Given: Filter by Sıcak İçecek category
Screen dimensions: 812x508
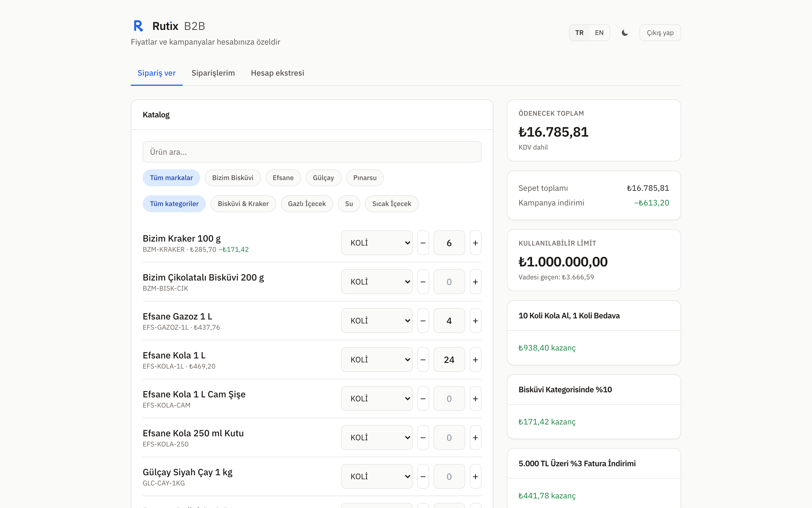Looking at the screenshot, I should click(x=392, y=203).
